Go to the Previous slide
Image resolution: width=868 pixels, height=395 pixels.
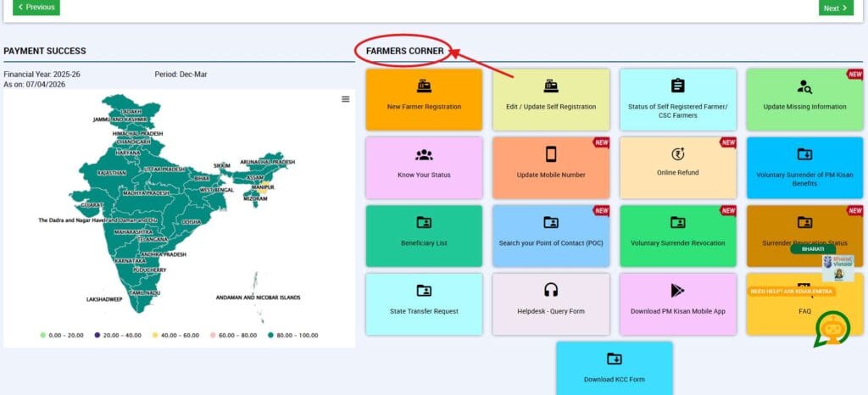point(36,7)
